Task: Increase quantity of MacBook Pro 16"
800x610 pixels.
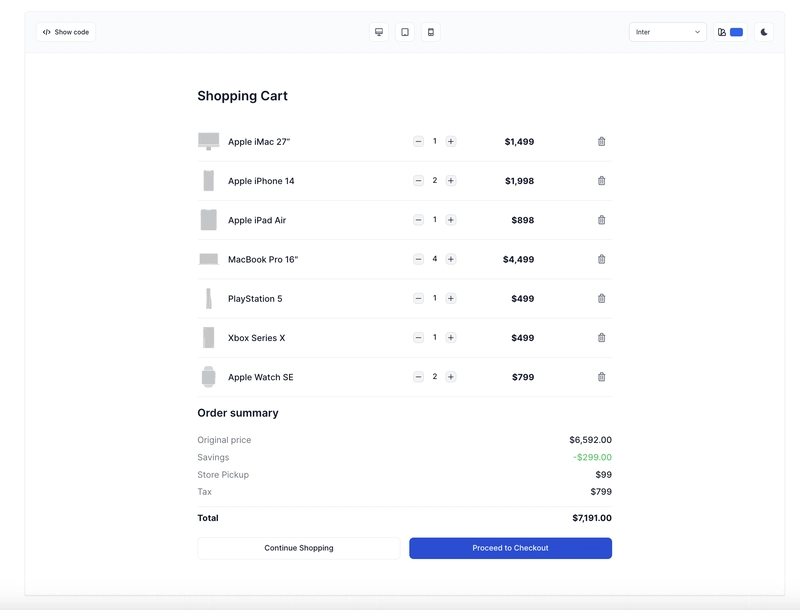Action: click(x=451, y=259)
